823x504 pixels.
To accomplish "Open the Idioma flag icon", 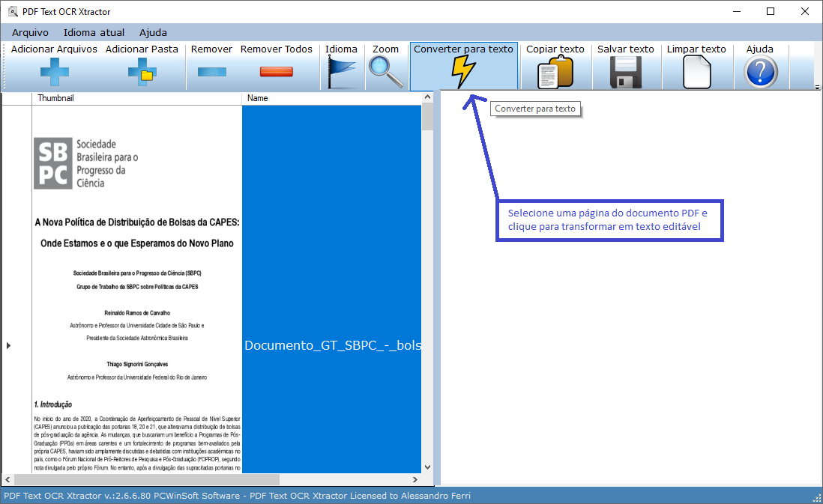I will (x=342, y=71).
